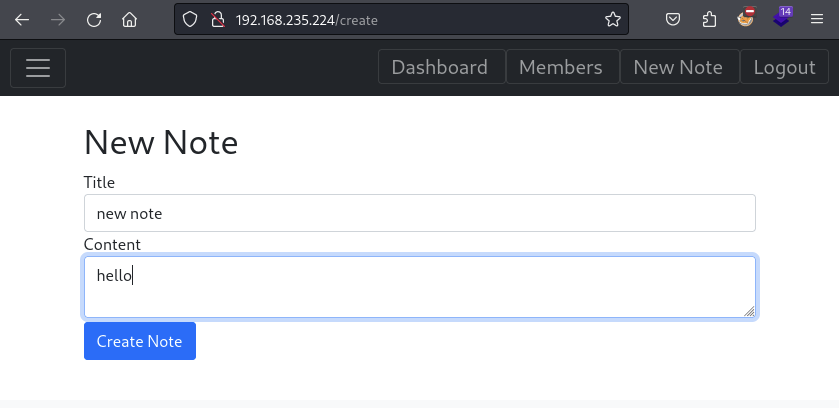Log out using the Logout link
Viewport: 839px width, 408px height.
pos(784,67)
